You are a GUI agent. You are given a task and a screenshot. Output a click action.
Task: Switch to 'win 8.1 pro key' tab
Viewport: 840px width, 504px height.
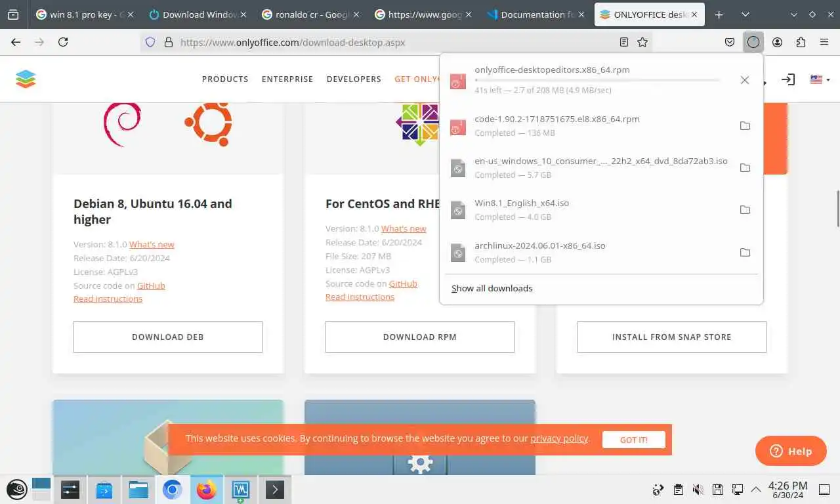[85, 14]
